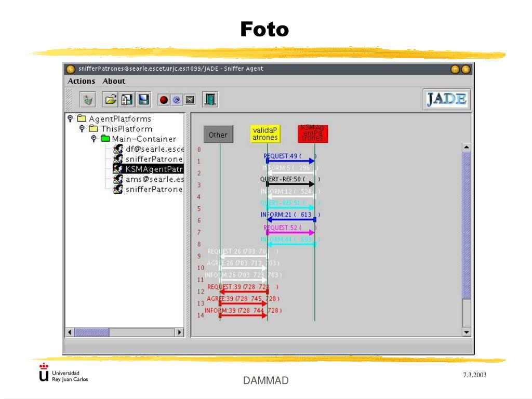Click the cyan QUERY-REF:51 message
Viewport: 532px width, 399px height.
[291, 208]
